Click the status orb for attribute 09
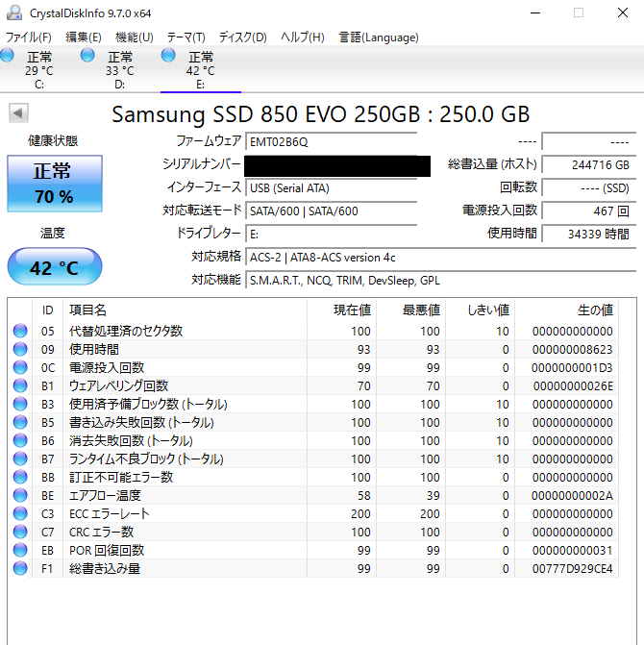This screenshot has width=644, height=645. coord(20,349)
